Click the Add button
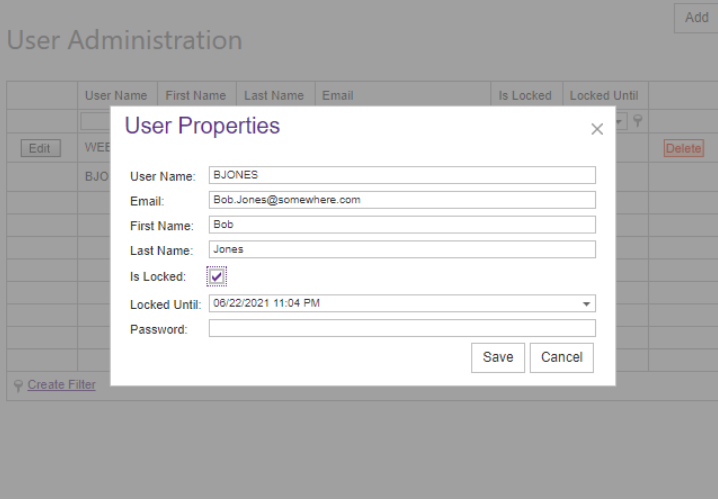The image size is (718, 502). (x=696, y=17)
